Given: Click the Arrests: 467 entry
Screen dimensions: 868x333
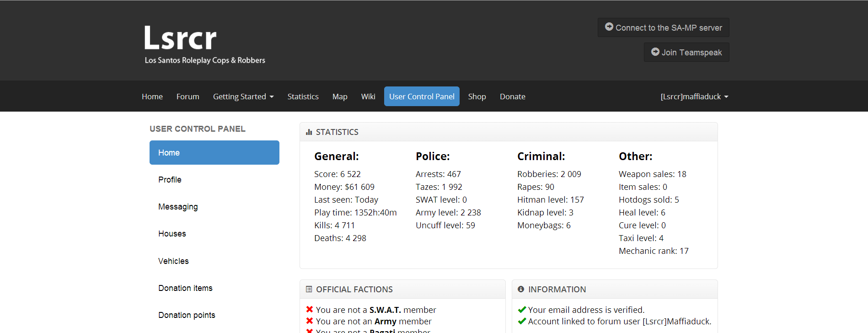Looking at the screenshot, I should click(x=438, y=174).
